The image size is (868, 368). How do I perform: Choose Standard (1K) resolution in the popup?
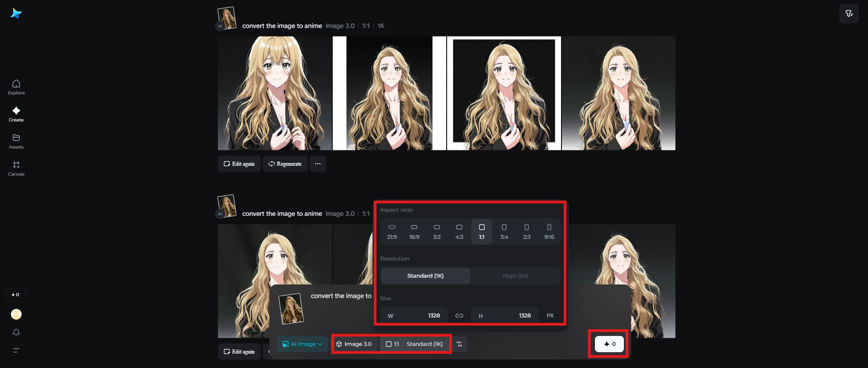[425, 276]
